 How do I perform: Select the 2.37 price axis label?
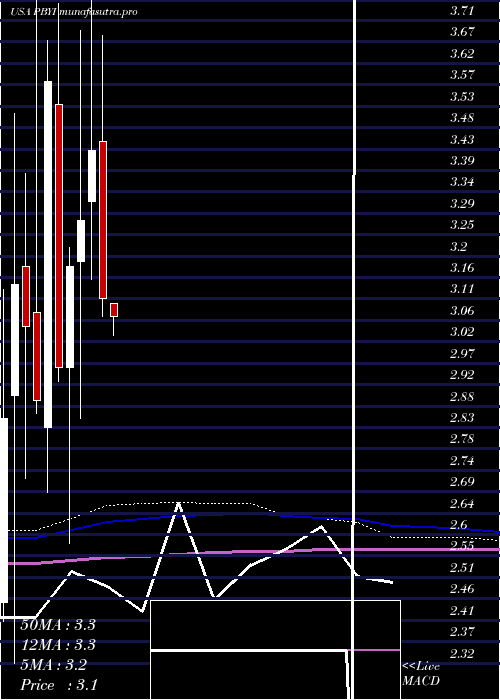click(462, 631)
